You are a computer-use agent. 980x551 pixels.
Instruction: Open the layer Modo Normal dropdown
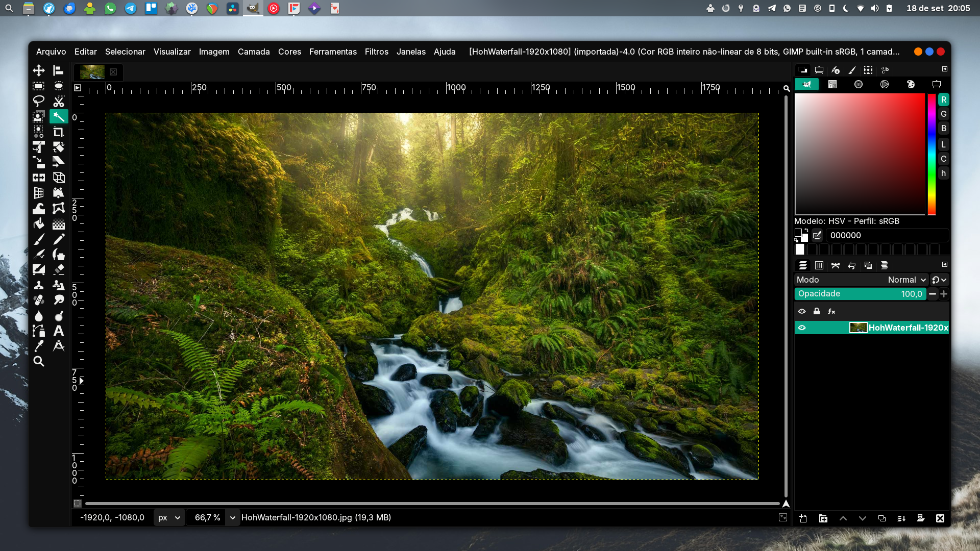tap(906, 280)
